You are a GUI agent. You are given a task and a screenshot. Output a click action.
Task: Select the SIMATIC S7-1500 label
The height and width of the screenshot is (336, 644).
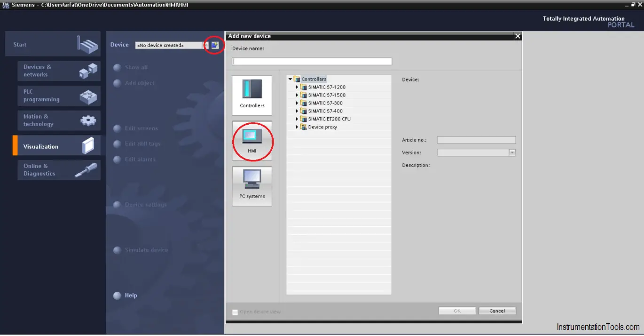pyautogui.click(x=327, y=95)
